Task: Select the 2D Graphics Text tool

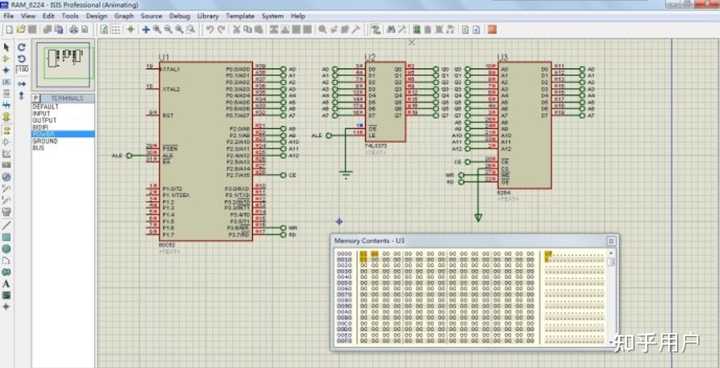Action: tap(6, 284)
